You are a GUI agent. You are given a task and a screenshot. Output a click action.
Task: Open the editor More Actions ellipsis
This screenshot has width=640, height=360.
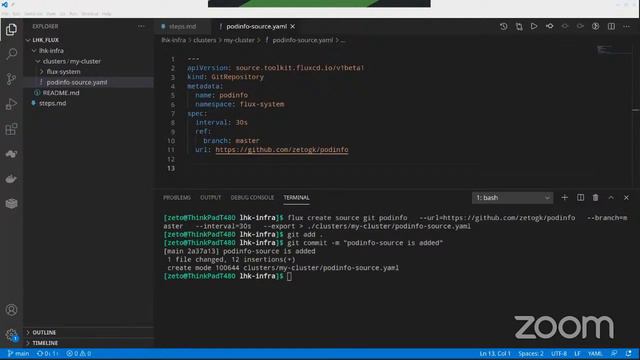coord(627,26)
